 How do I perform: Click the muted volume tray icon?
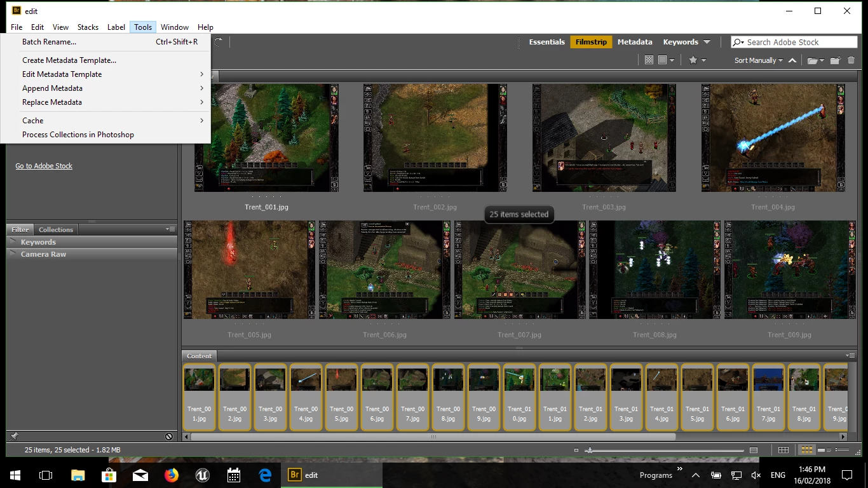pyautogui.click(x=756, y=475)
